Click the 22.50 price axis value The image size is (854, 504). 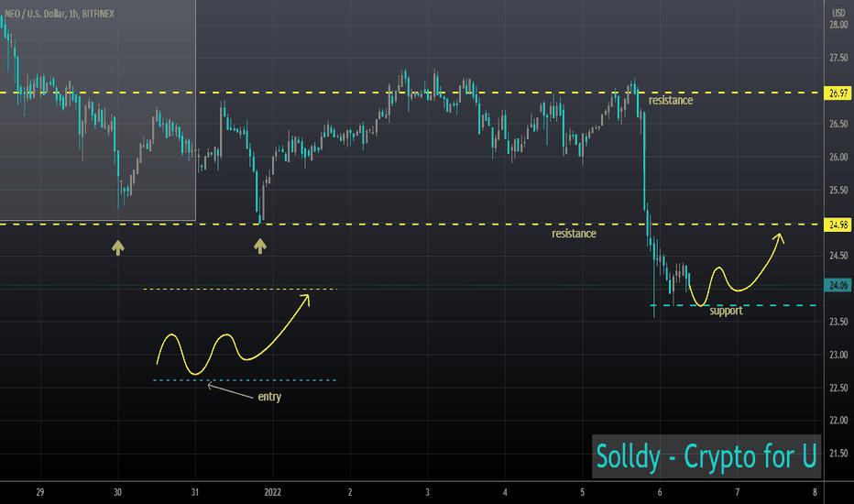point(838,388)
